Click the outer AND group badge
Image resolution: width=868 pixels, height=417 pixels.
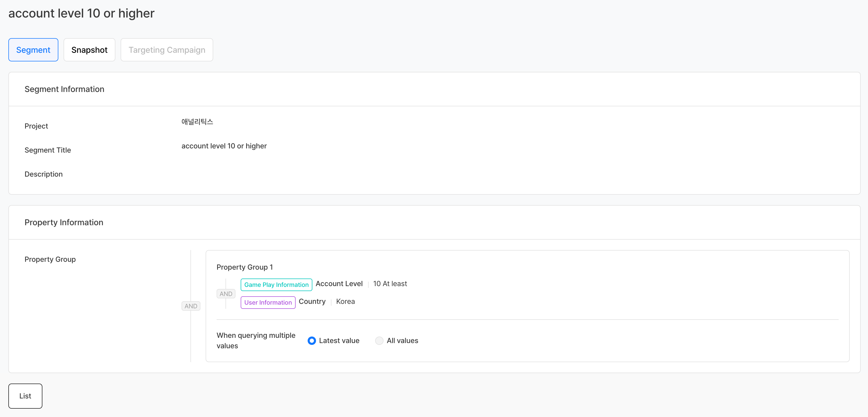[x=191, y=306]
